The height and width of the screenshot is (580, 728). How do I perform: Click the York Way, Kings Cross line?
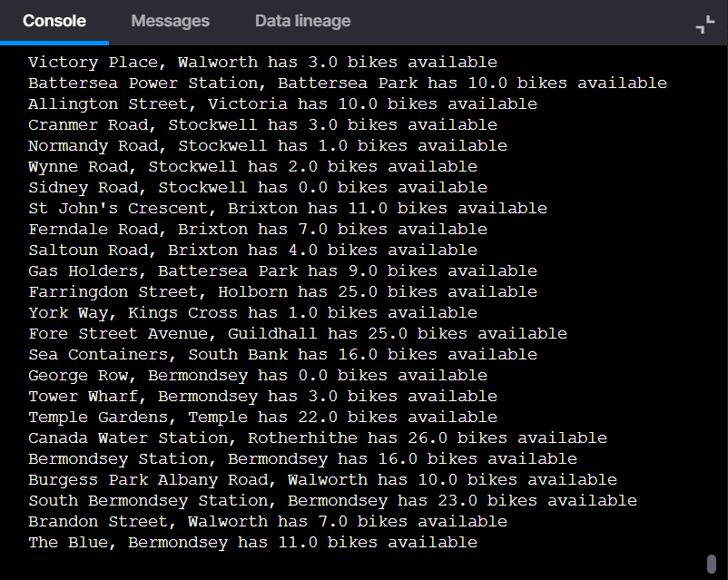[253, 313]
